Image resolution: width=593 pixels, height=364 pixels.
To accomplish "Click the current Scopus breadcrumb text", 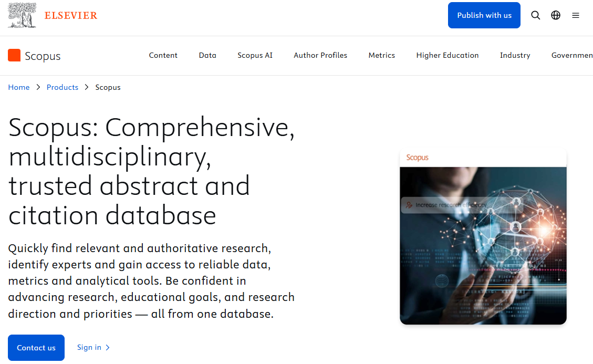I will 108,87.
